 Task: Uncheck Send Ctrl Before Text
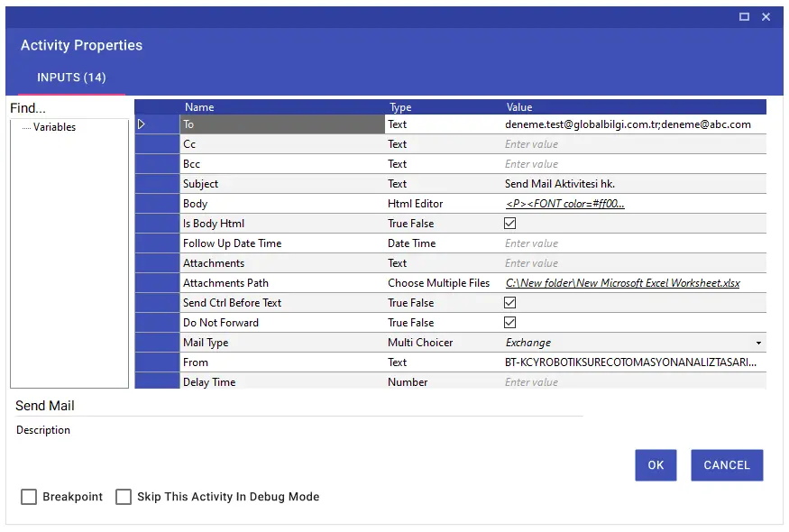pyautogui.click(x=509, y=302)
